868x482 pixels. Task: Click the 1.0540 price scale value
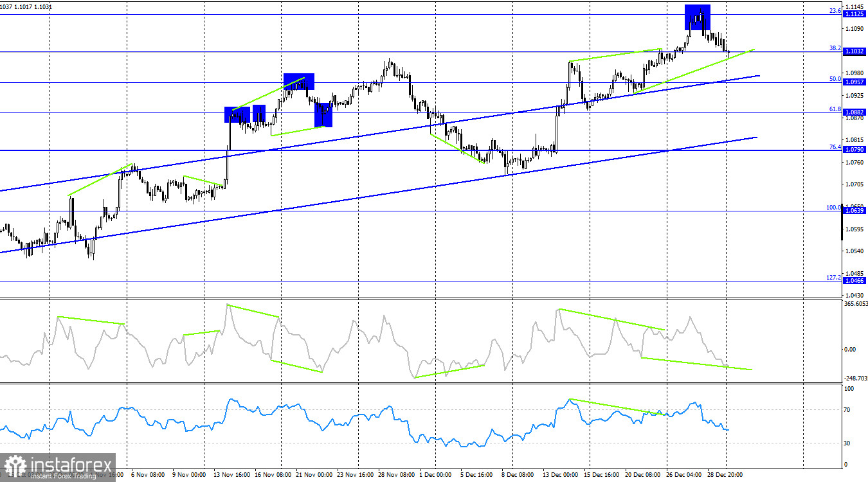tap(855, 251)
